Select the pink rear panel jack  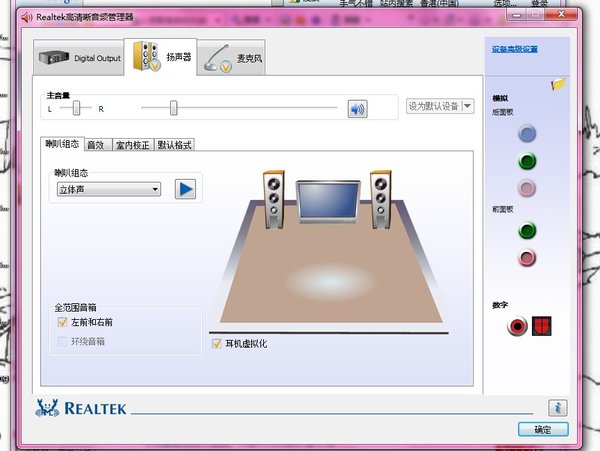pos(527,188)
